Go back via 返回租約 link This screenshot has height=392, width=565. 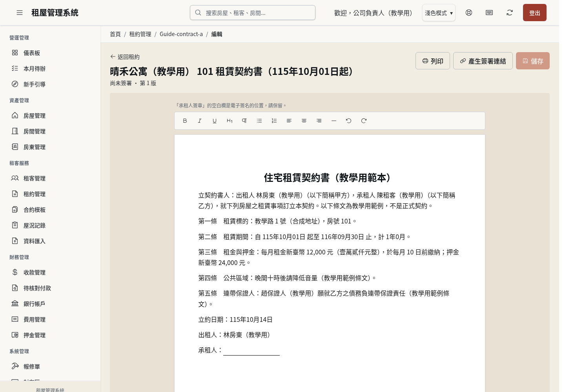click(125, 57)
